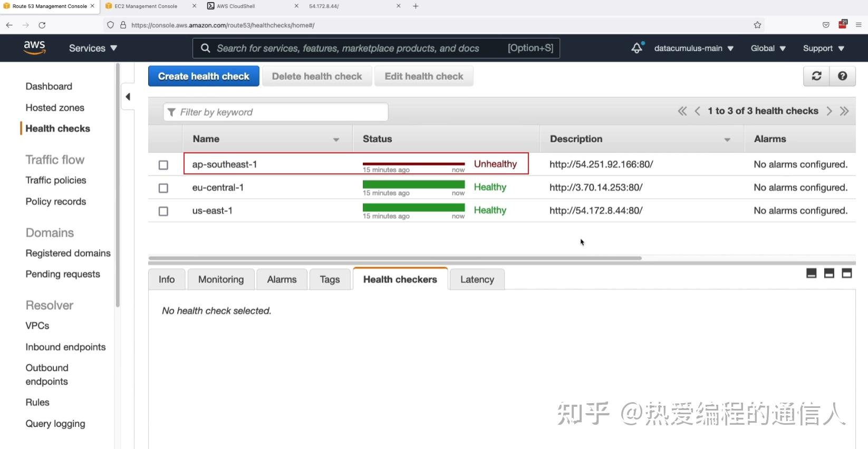Open Registered domains in the sidebar
This screenshot has height=449, width=868.
tap(68, 253)
